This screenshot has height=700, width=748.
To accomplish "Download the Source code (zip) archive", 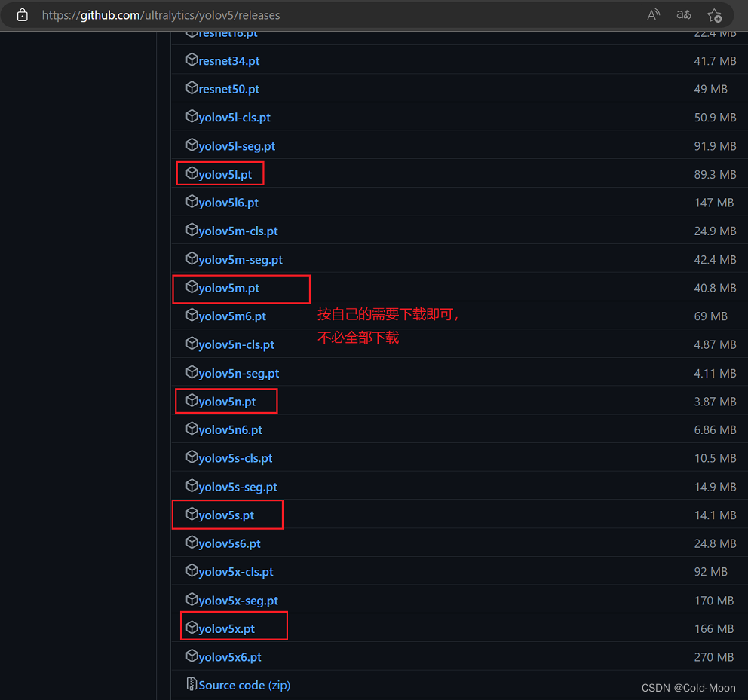I will (244, 685).
